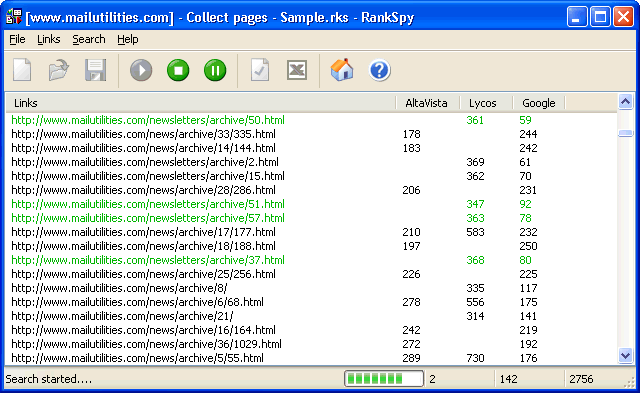
Task: Open the Search menu
Action: pos(89,39)
